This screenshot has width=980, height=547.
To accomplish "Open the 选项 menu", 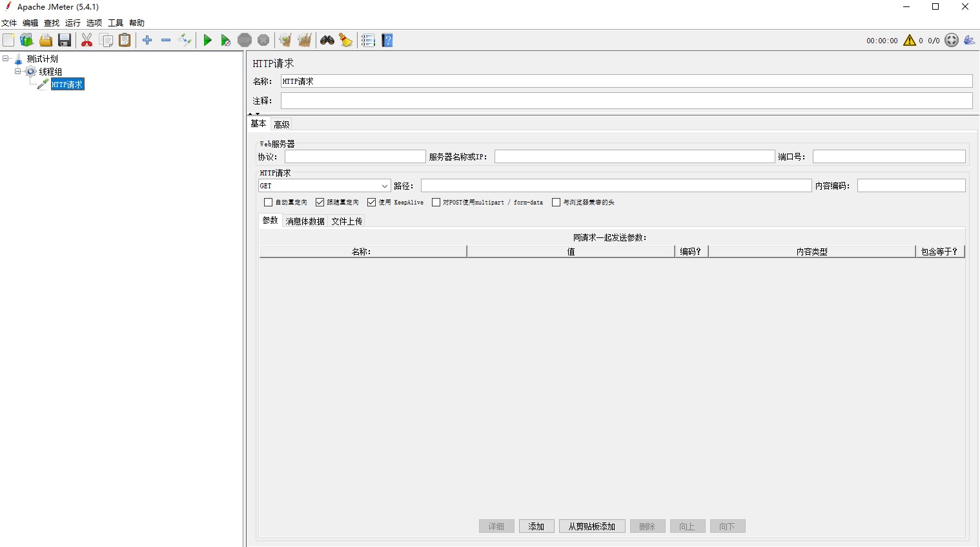I will click(94, 23).
